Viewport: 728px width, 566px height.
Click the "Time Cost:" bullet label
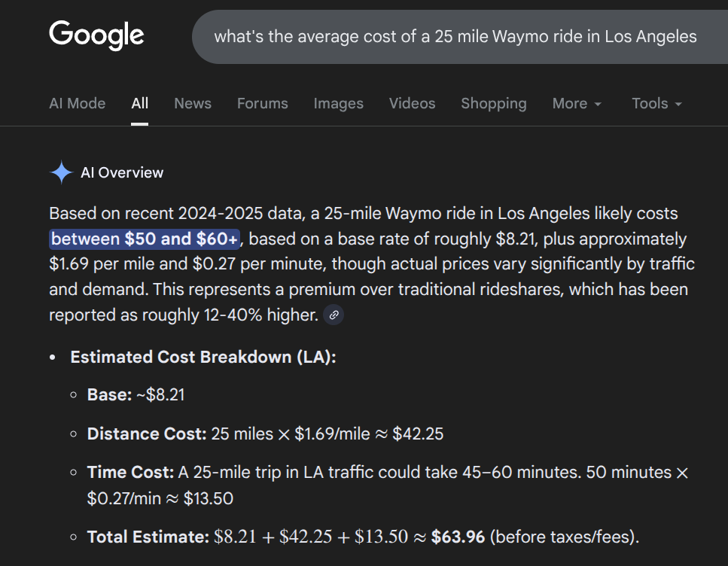pos(130,473)
